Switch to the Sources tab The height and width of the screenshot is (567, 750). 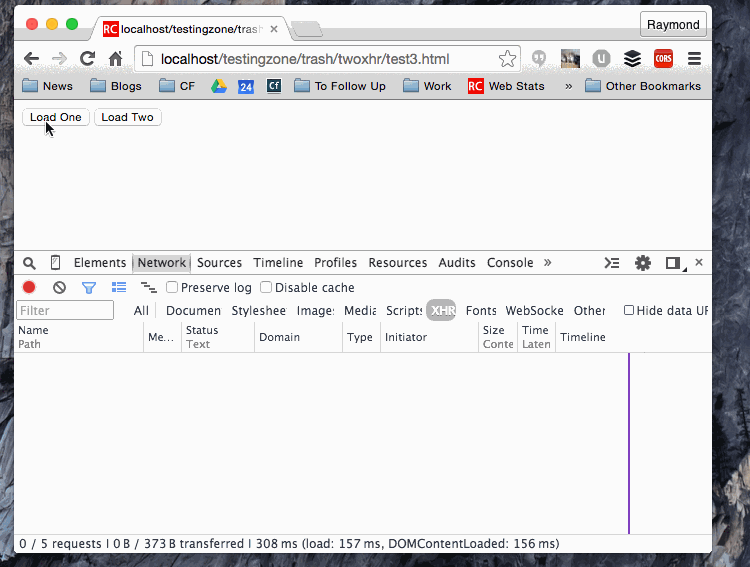click(x=219, y=263)
